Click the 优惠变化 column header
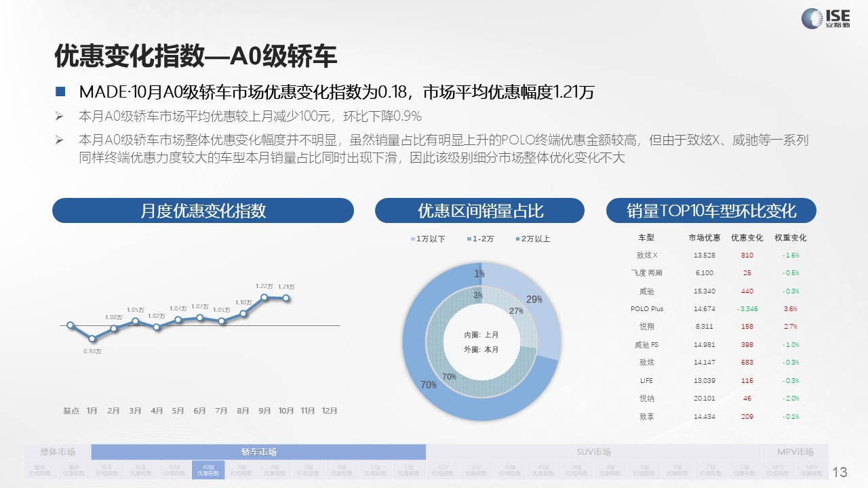 pos(747,238)
